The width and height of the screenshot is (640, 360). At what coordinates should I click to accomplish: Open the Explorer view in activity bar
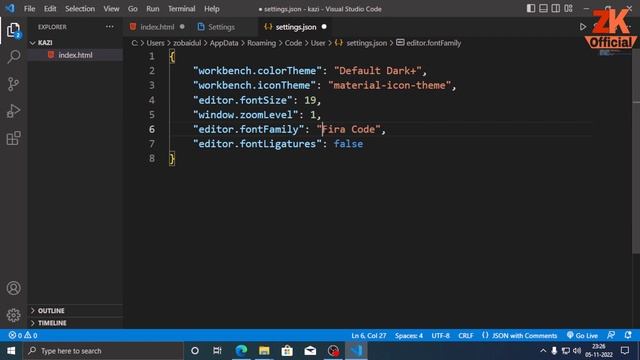pyautogui.click(x=13, y=30)
